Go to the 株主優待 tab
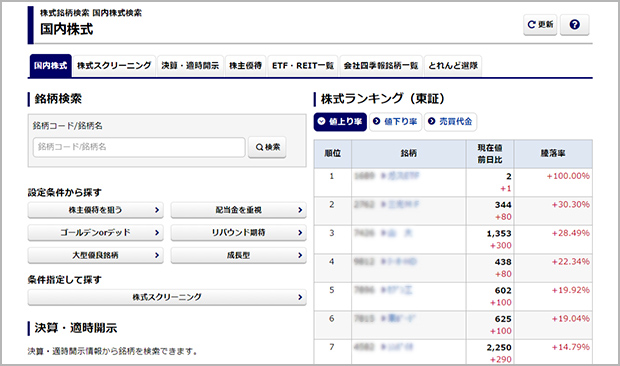 pyautogui.click(x=246, y=66)
